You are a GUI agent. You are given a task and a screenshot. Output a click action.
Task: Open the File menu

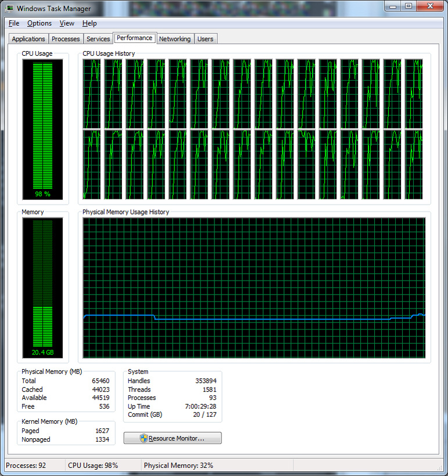pos(14,23)
